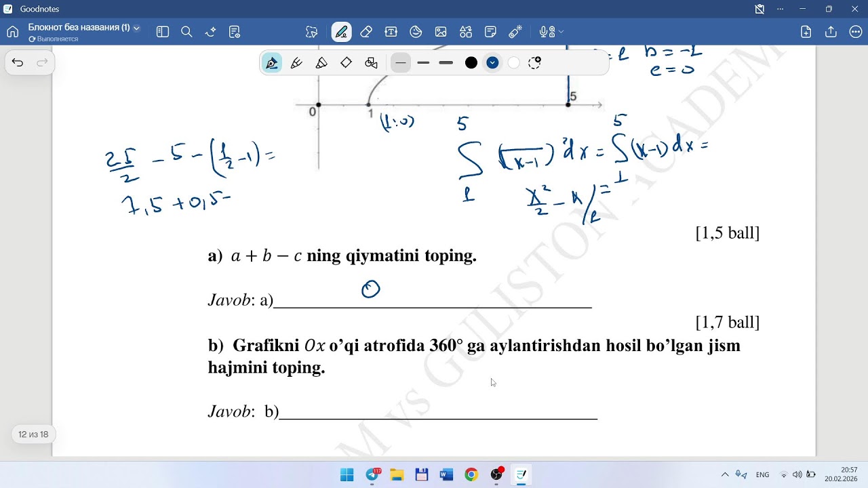Click 'hajmini toping.' question text
This screenshot has width=868, height=488.
click(267, 367)
